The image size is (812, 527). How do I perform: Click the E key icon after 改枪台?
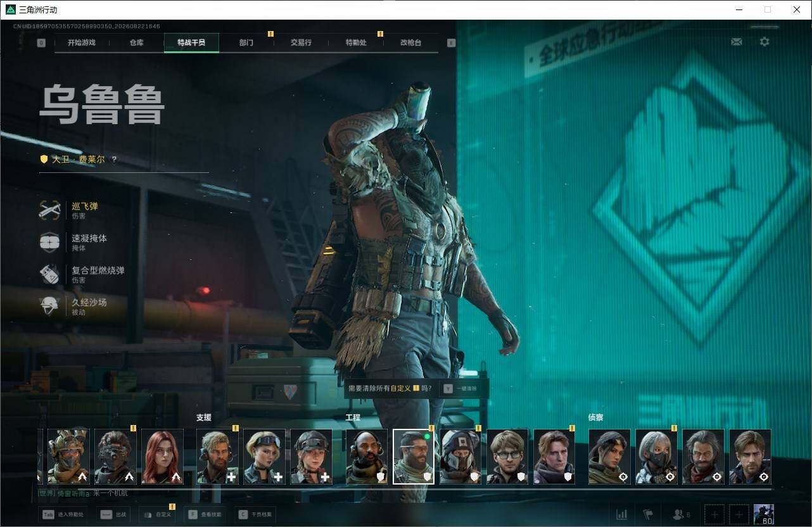point(451,43)
